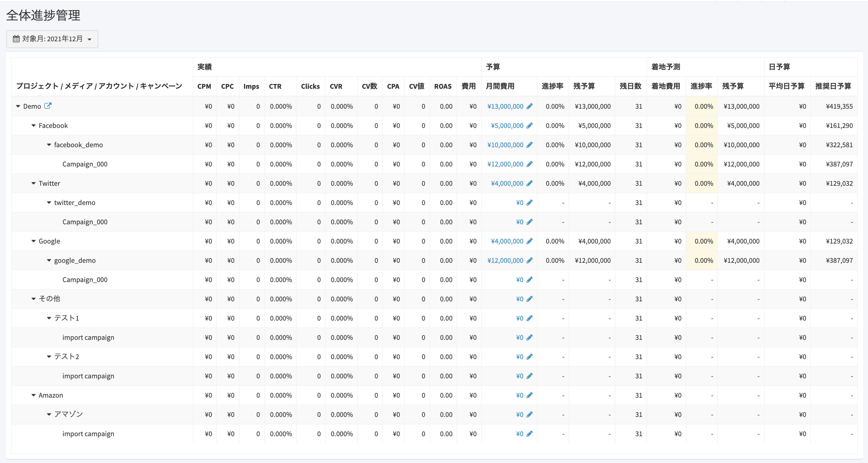Viewport: 868px width, 463px height.
Task: Click the 月間費用 column header
Action: tap(500, 86)
